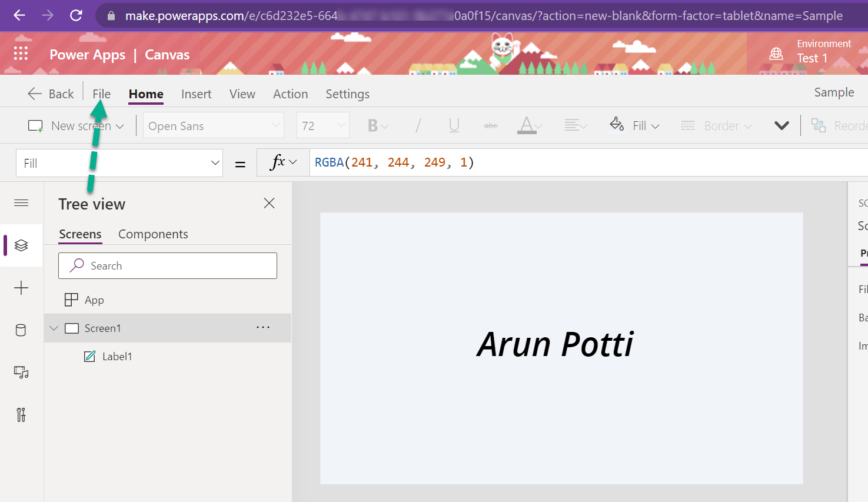The height and width of the screenshot is (502, 868).
Task: Select the Screens tab
Action: (x=80, y=234)
